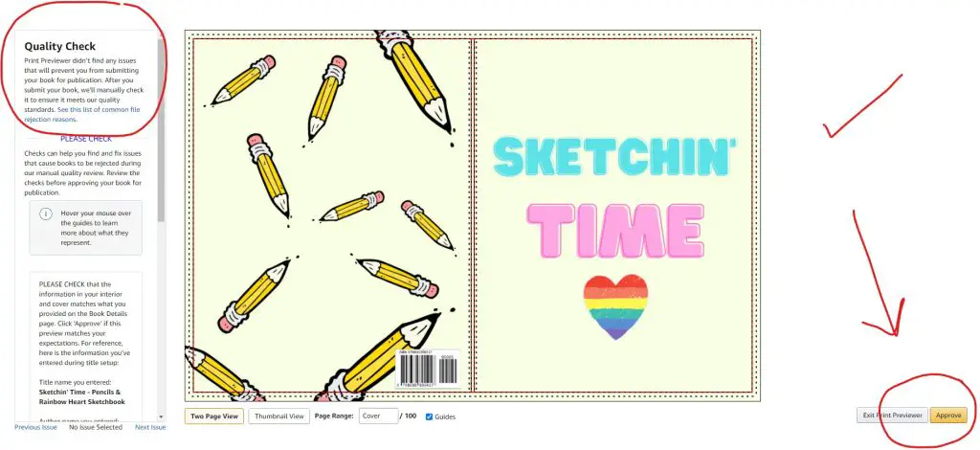Click the 'No Issue Selected' text
The image size is (980, 450).
(x=96, y=427)
